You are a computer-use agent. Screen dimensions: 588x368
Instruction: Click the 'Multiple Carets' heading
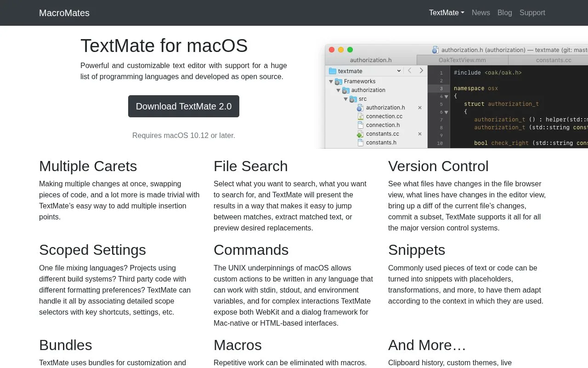tap(88, 166)
